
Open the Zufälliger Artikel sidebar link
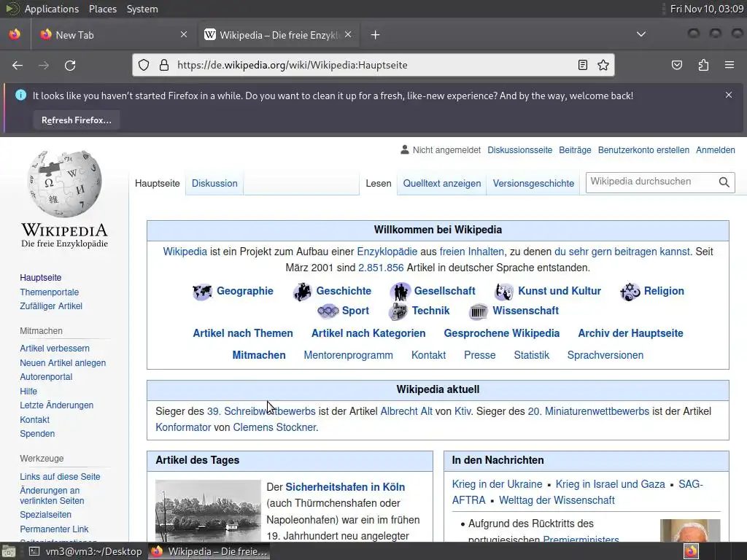[x=51, y=306]
